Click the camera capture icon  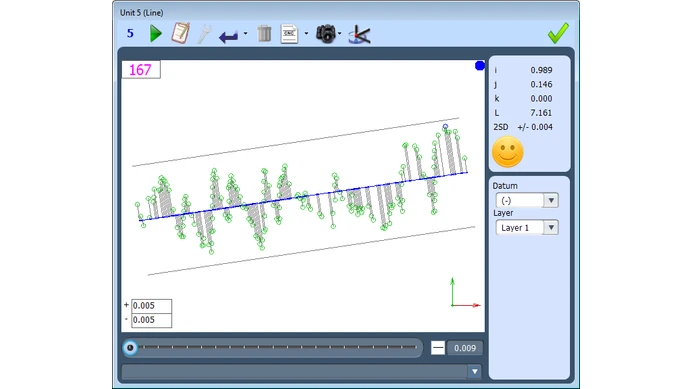(x=326, y=34)
